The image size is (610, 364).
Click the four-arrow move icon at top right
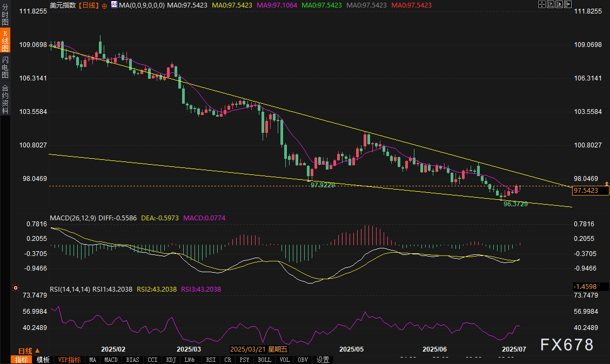542,4
